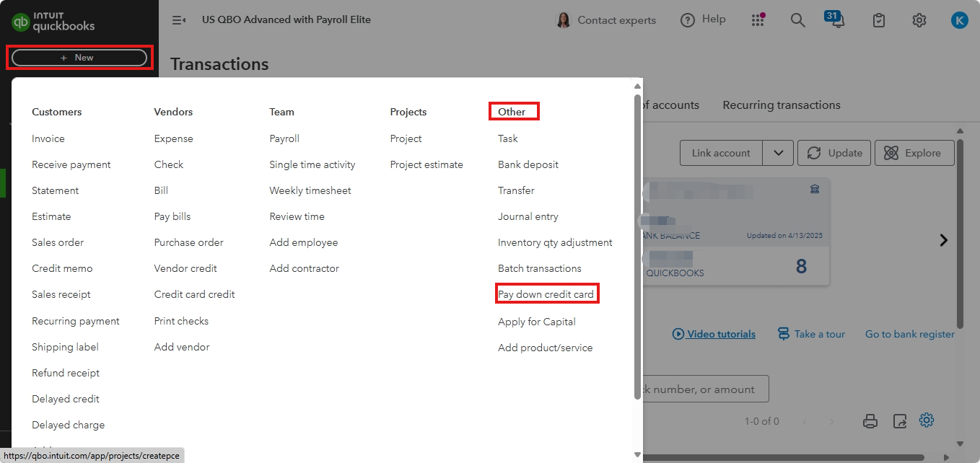Click the Link account button
This screenshot has height=463, width=980.
[721, 153]
